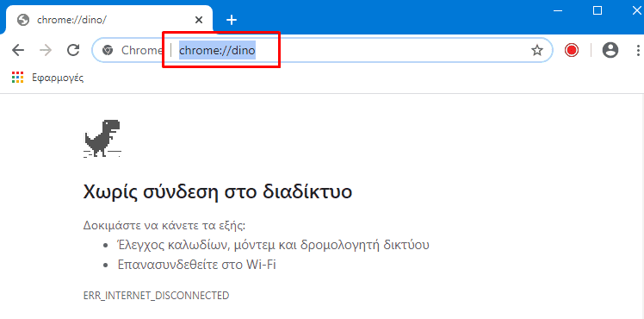Image resolution: width=644 pixels, height=319 pixels.
Task: Open the red record extension icon
Action: [x=572, y=50]
